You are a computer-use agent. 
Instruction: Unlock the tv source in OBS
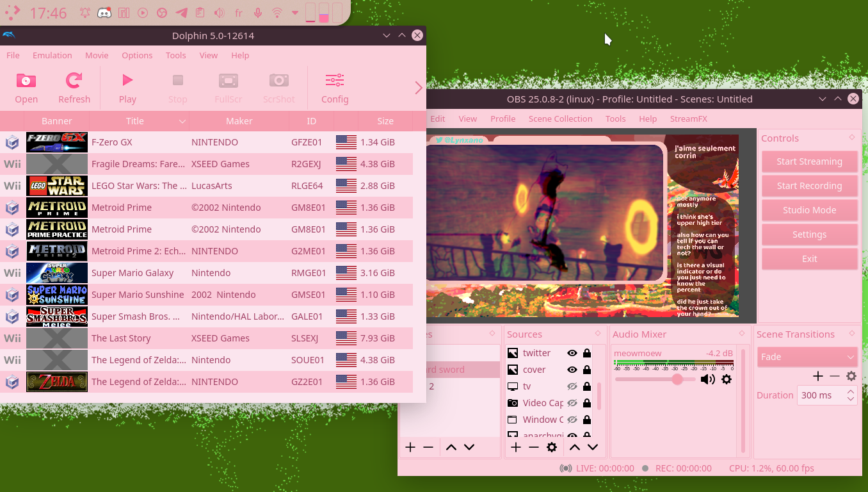(587, 386)
